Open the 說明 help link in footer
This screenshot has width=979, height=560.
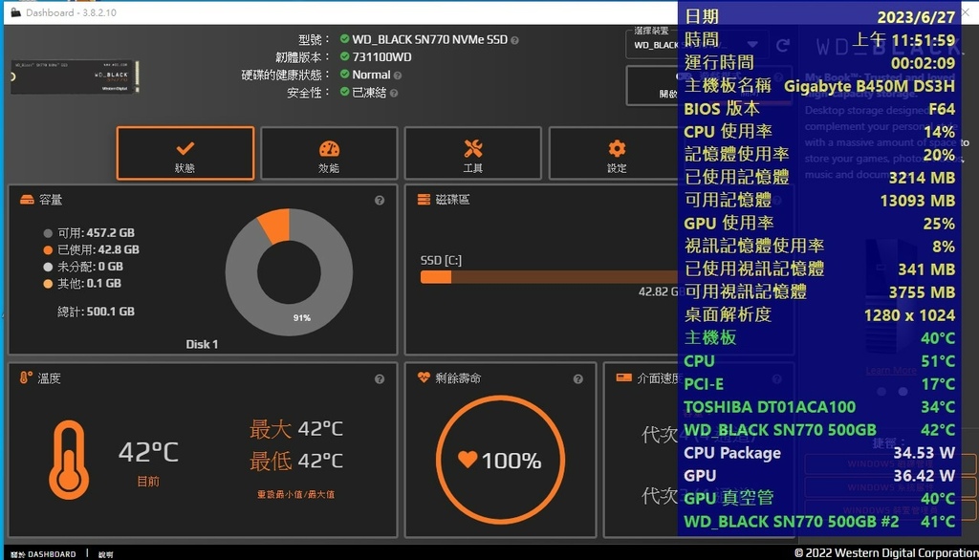(105, 554)
